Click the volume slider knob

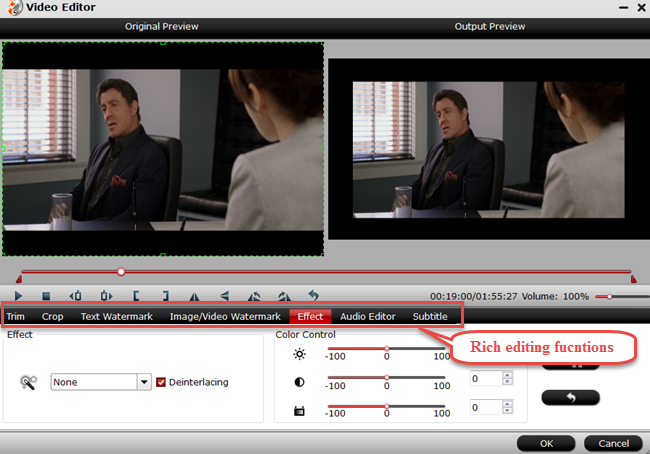609,296
